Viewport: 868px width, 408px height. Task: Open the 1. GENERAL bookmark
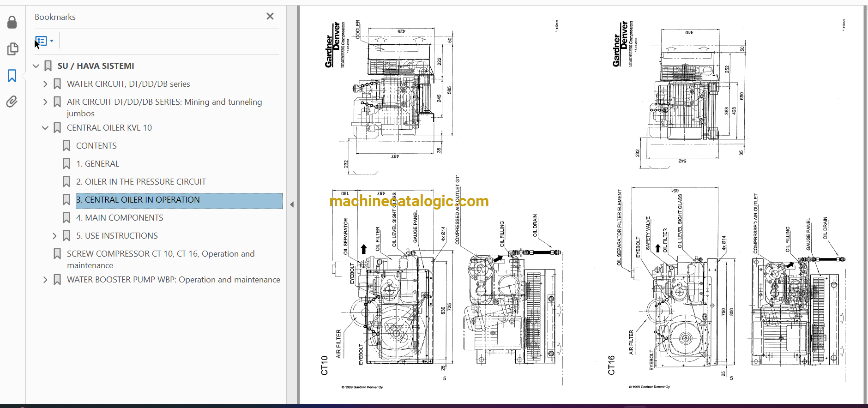coord(98,164)
